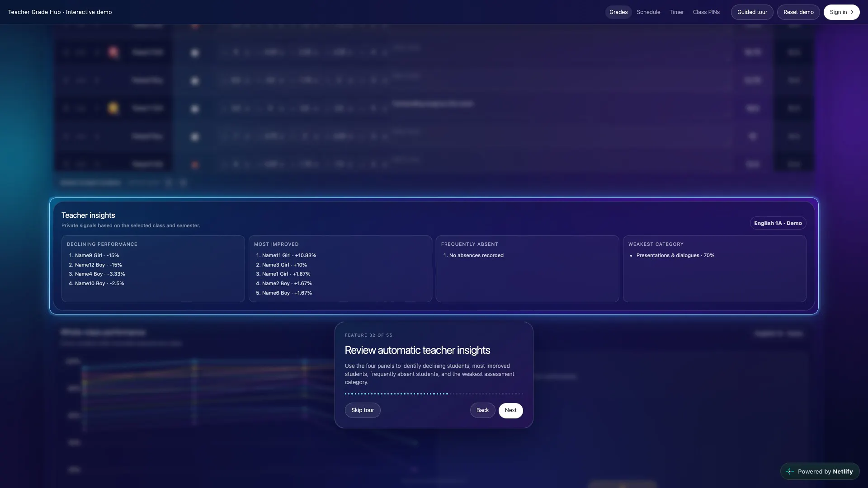
Task: Switch to the Schedule tab
Action: pyautogui.click(x=648, y=12)
